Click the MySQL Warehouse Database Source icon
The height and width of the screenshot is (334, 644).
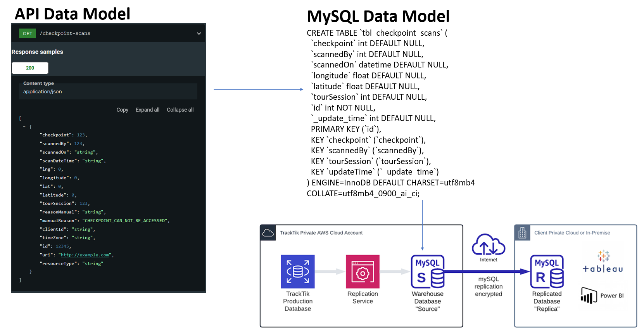(x=428, y=272)
